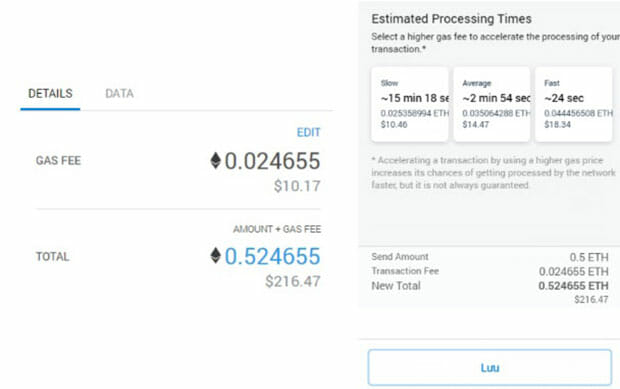Viewport: 620px width, 389px height.
Task: Click the bold 0.524655 ETH new total
Action: tap(573, 286)
